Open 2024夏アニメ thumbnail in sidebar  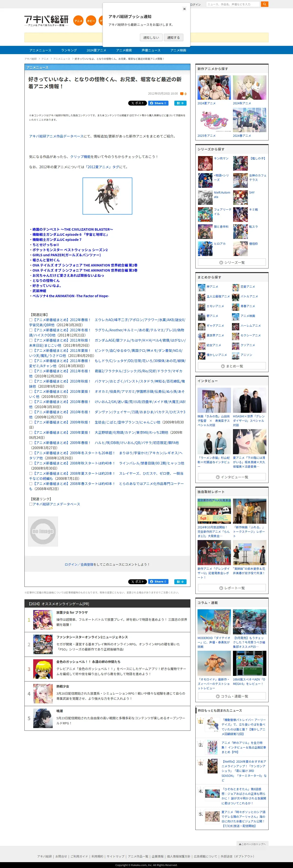214,88
